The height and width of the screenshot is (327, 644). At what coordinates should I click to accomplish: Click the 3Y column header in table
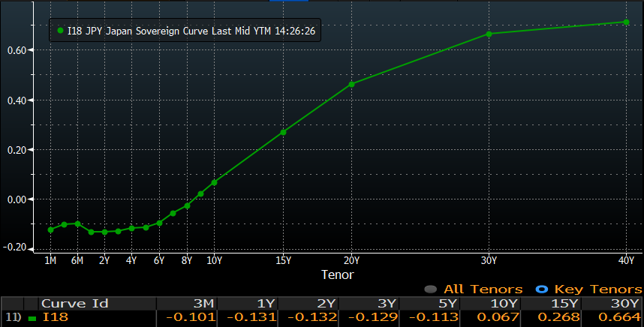pyautogui.click(x=387, y=304)
